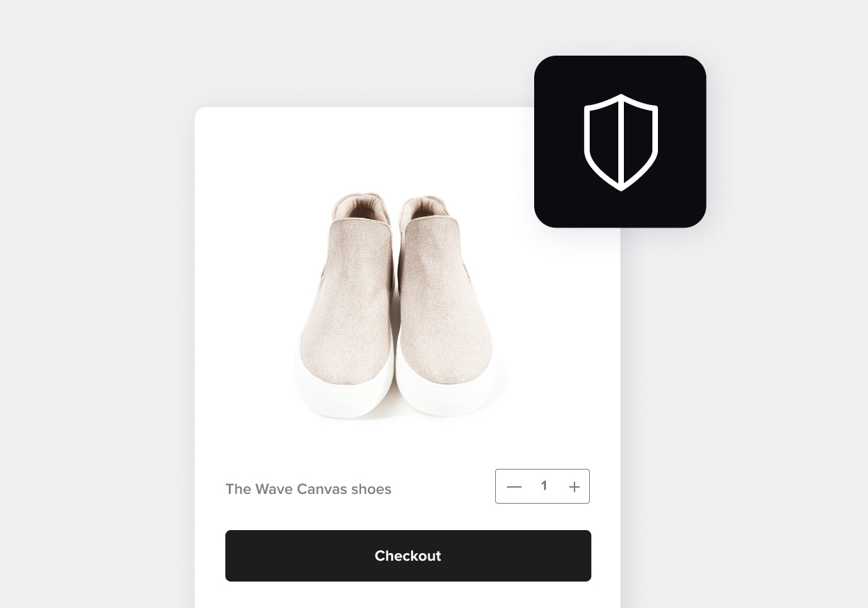868x608 pixels.
Task: Click the black security badge tile
Action: (x=620, y=142)
